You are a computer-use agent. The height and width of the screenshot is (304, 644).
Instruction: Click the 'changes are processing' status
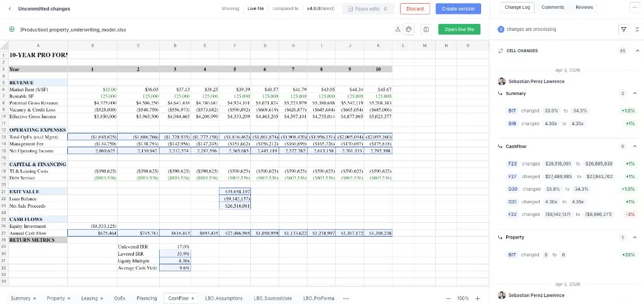point(531,29)
